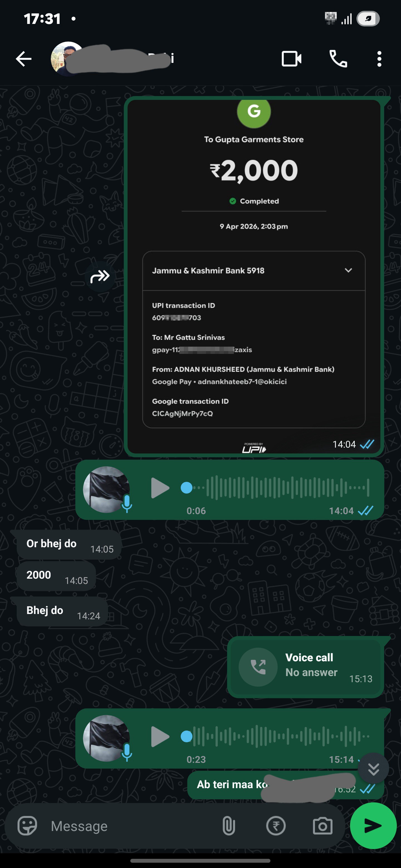Viewport: 401px width, 868px height.
Task: Open the rupee payment option
Action: [x=276, y=826]
